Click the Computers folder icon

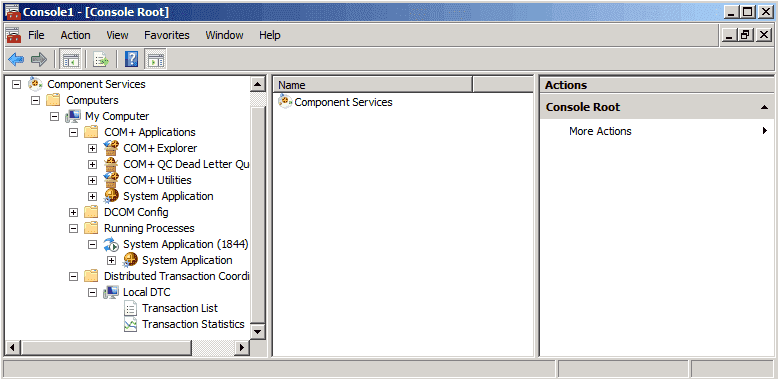53,100
